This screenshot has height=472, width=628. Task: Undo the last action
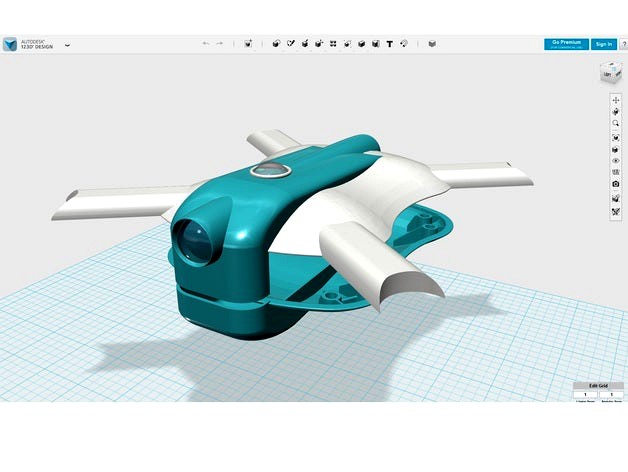tap(206, 43)
